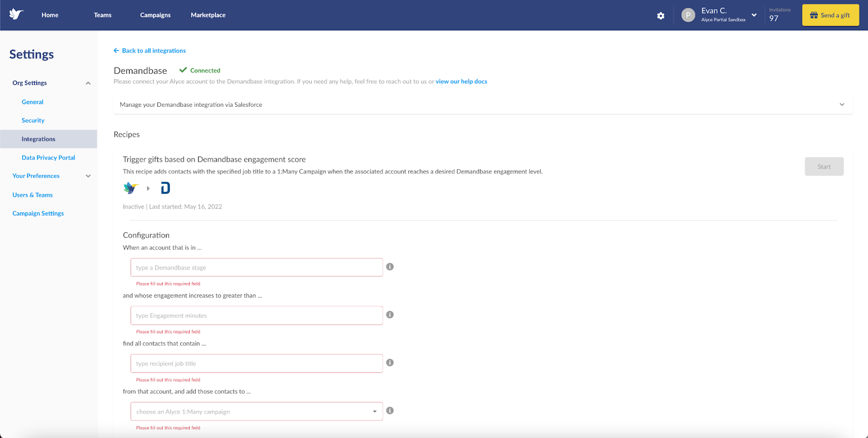Open the view our help docs link

tap(461, 81)
